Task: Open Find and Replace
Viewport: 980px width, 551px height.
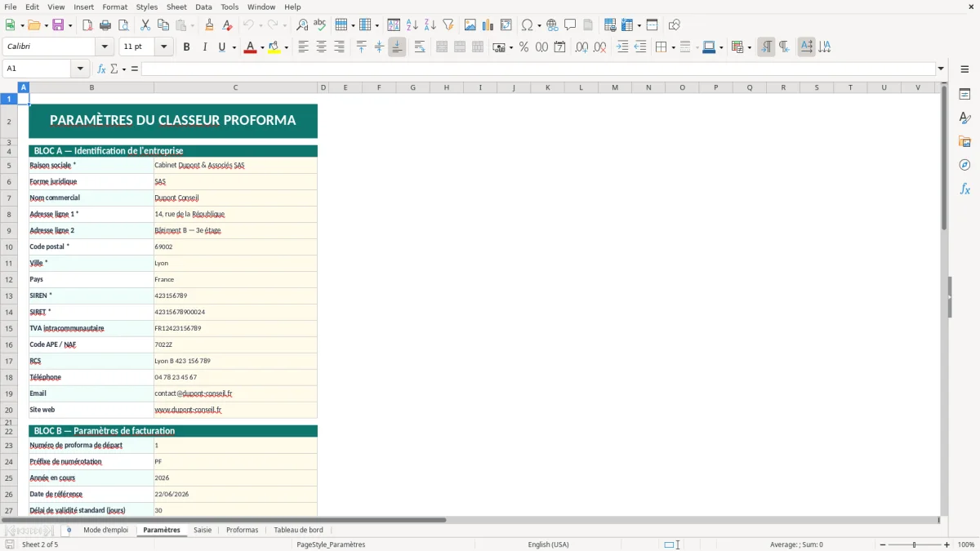Action: pyautogui.click(x=302, y=25)
